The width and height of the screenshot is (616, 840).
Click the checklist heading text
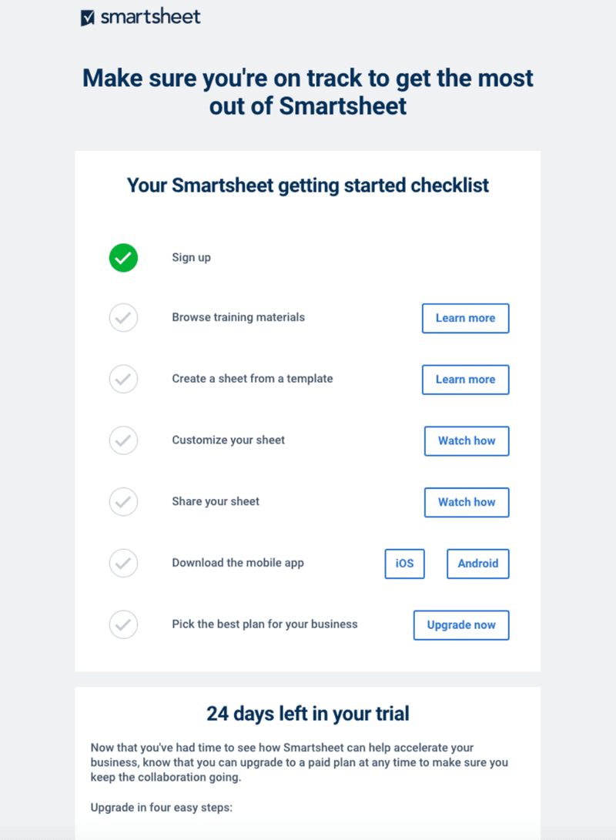click(x=307, y=186)
